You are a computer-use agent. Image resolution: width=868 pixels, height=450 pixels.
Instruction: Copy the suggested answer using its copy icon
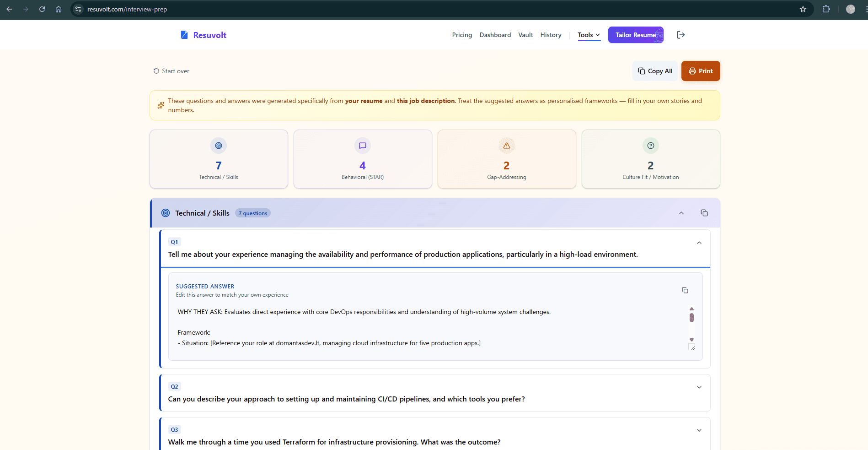(685, 290)
